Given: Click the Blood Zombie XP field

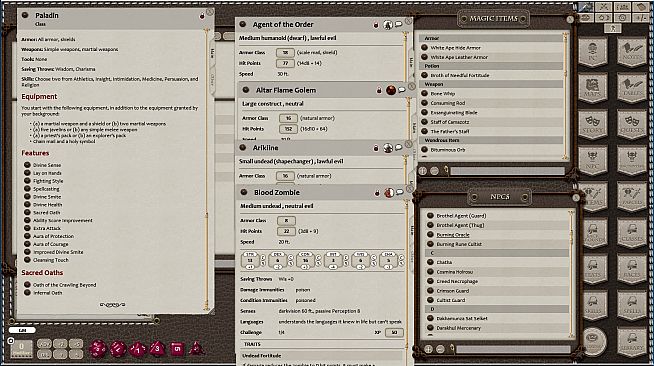Looking at the screenshot, I should (x=394, y=332).
